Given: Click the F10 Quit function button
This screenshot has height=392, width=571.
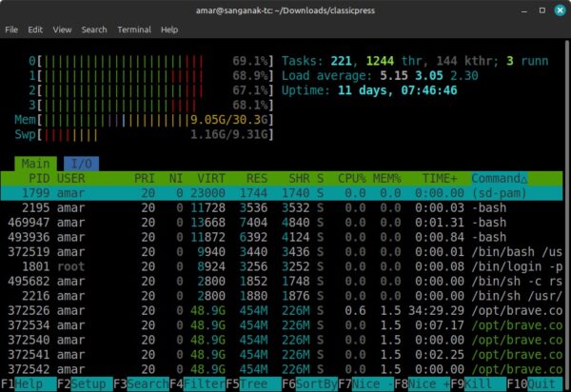Looking at the screenshot, I should pos(535,384).
